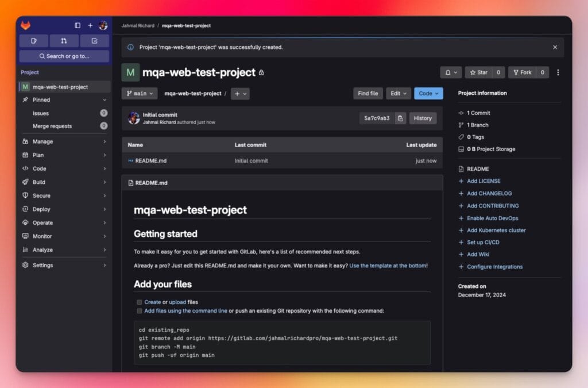588x388 pixels.
Task: Click Initial commit in Last commit column
Action: [252, 160]
